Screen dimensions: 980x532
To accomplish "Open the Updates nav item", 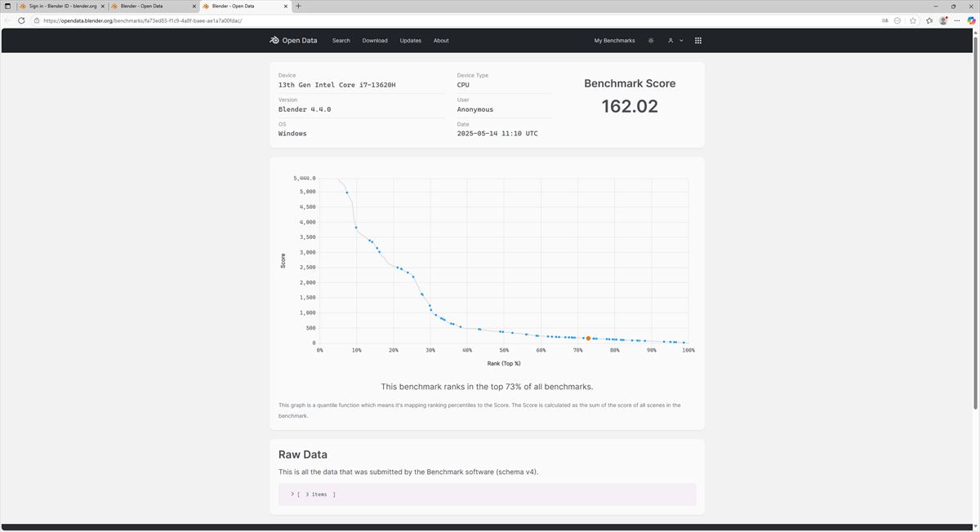I will 411,40.
